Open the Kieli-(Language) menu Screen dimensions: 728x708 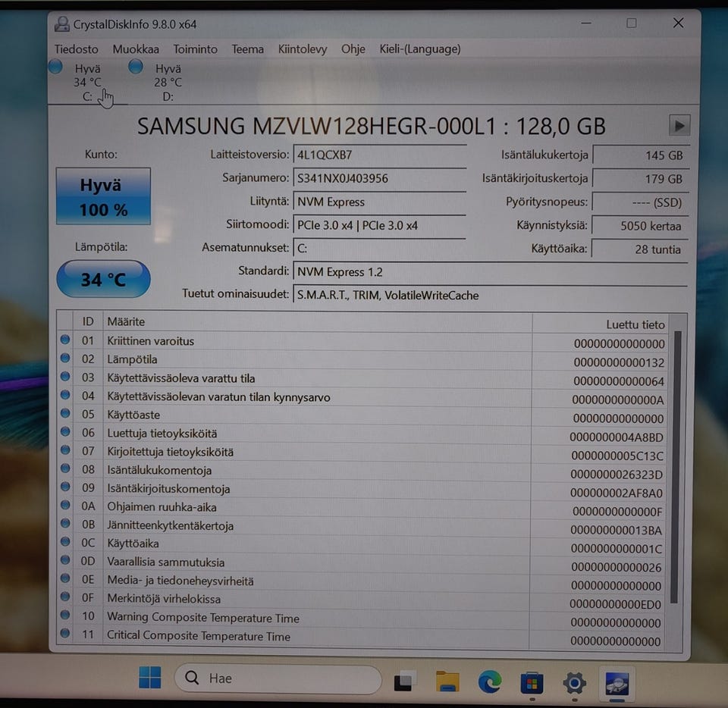pyautogui.click(x=419, y=49)
